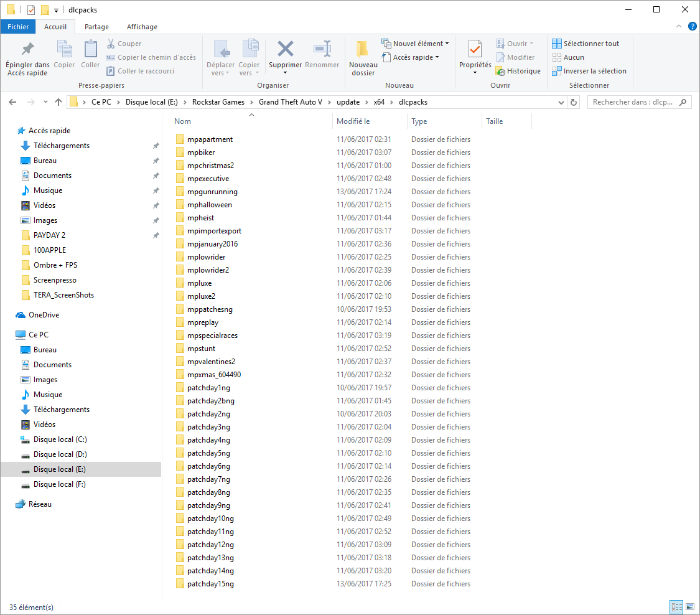
Task: Sort by the Type column header
Action: pyautogui.click(x=419, y=121)
